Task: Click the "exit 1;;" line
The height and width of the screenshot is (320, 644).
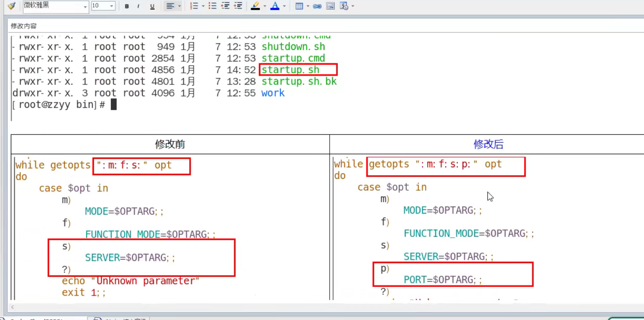Action: click(84, 293)
